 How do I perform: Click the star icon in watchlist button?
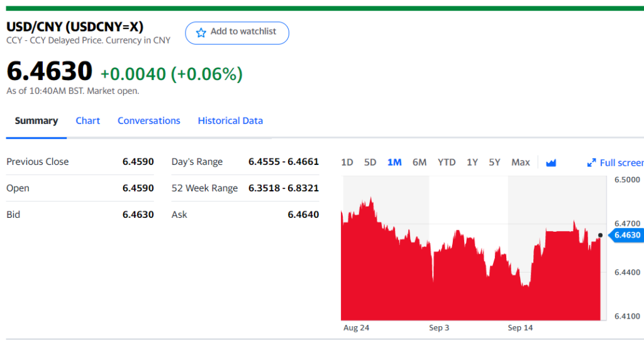coord(201,32)
